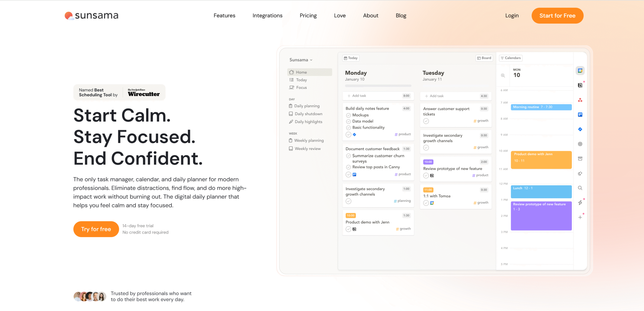
Task: Click the Start for Free button
Action: pos(557,16)
